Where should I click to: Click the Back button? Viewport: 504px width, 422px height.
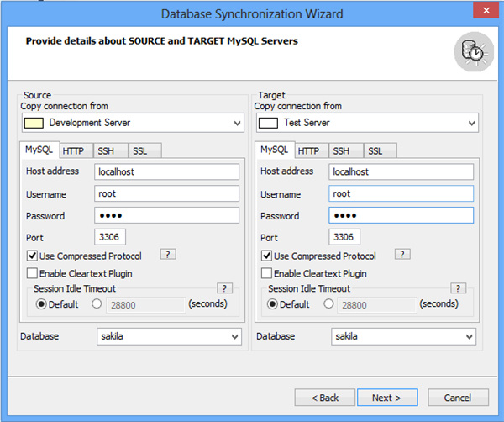pos(324,398)
